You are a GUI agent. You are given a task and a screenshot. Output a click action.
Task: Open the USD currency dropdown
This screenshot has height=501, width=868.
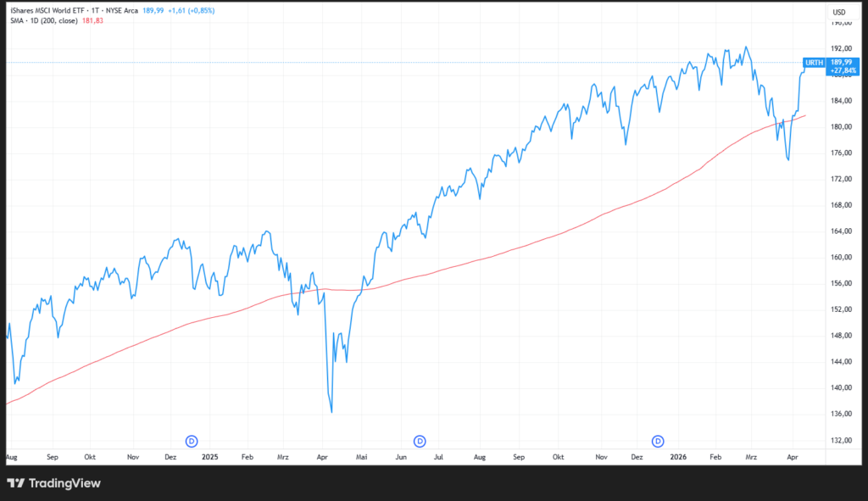point(839,12)
